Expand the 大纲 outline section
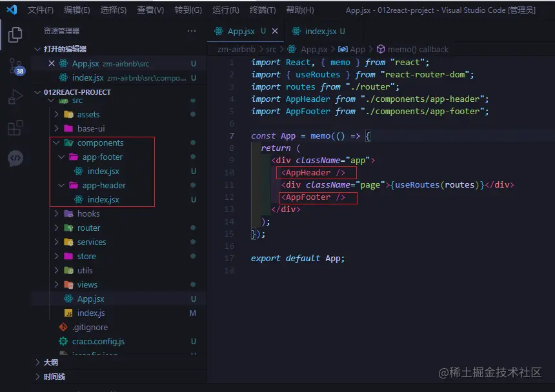This screenshot has width=555, height=392. click(x=37, y=362)
